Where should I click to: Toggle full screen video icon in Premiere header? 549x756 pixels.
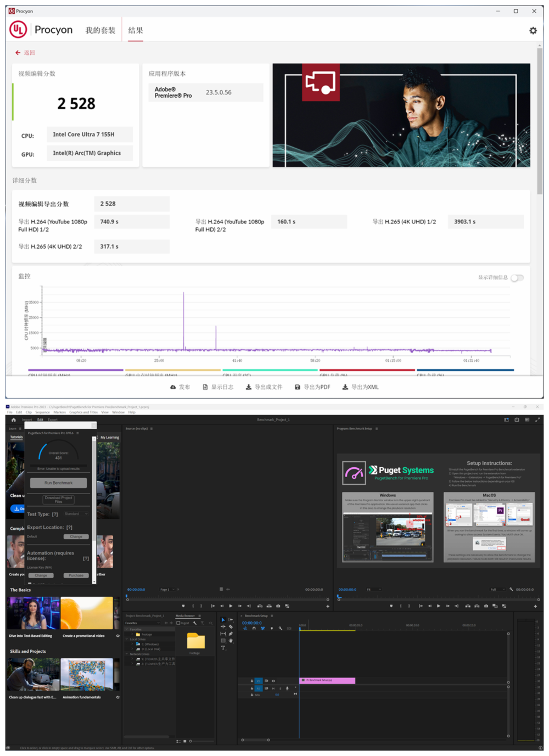point(537,419)
